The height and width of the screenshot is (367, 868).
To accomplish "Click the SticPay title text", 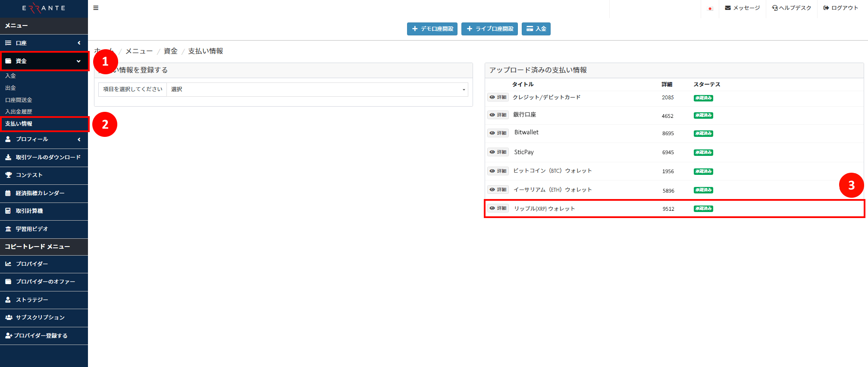I will (x=524, y=152).
